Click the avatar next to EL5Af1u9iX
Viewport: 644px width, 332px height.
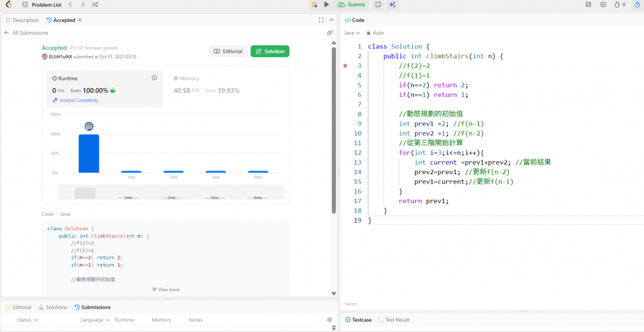pos(45,57)
